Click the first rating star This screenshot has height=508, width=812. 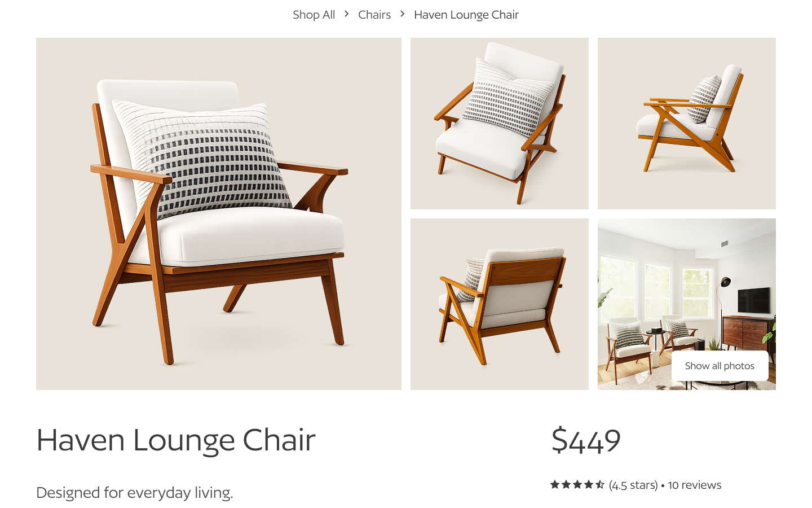tap(555, 484)
